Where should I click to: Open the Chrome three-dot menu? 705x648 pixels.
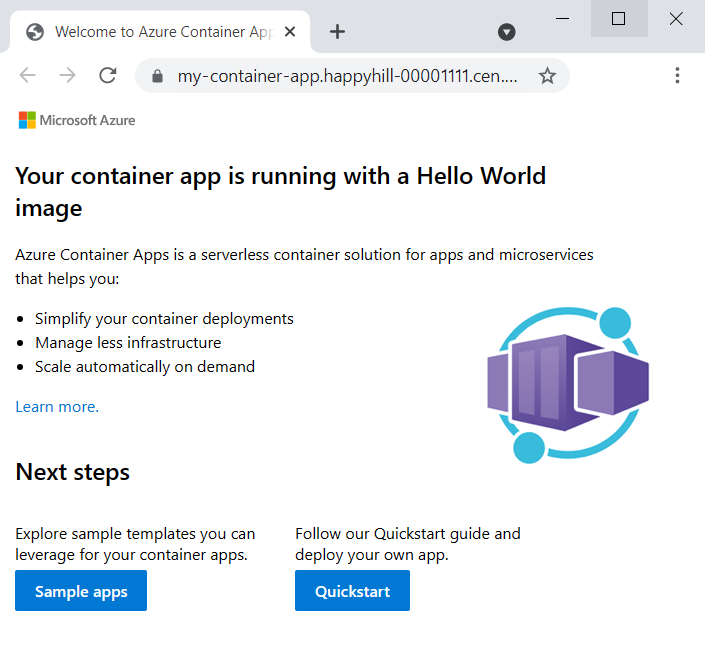[677, 75]
